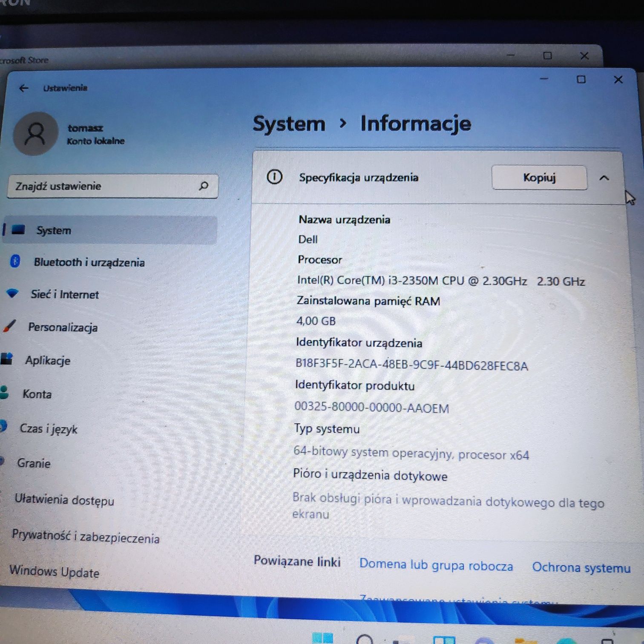The width and height of the screenshot is (644, 644).
Task: Click the device name value Dell
Action: pos(308,239)
